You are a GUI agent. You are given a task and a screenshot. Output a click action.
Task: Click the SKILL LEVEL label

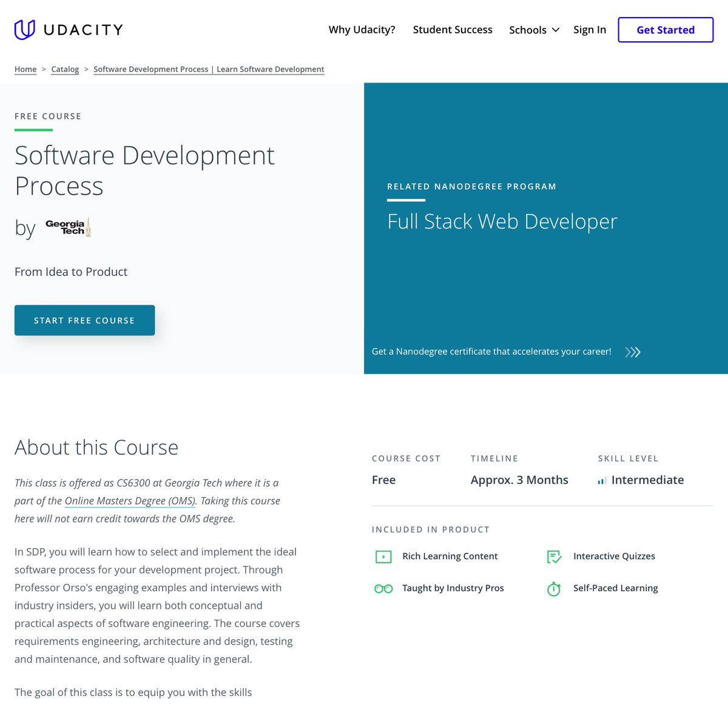(628, 458)
